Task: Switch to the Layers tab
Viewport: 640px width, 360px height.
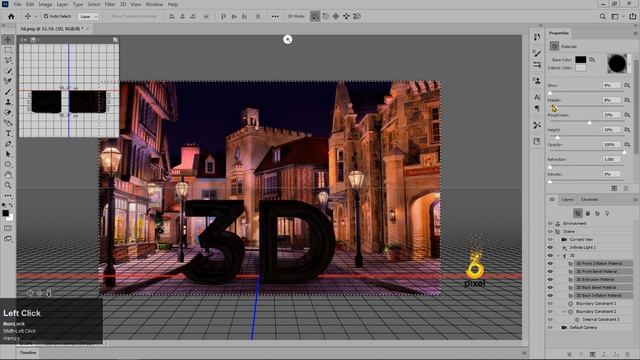Action: [x=568, y=200]
